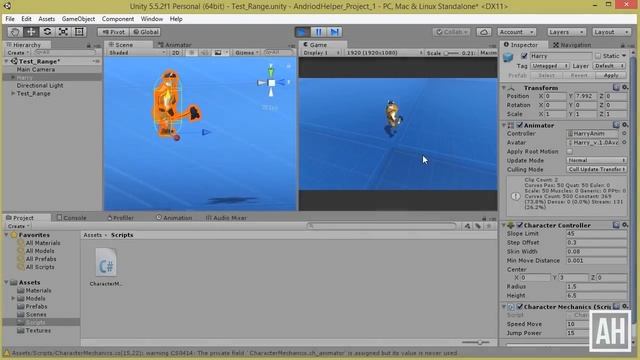Switch to the Profiler tab
The height and width of the screenshot is (360, 640).
[x=121, y=218]
